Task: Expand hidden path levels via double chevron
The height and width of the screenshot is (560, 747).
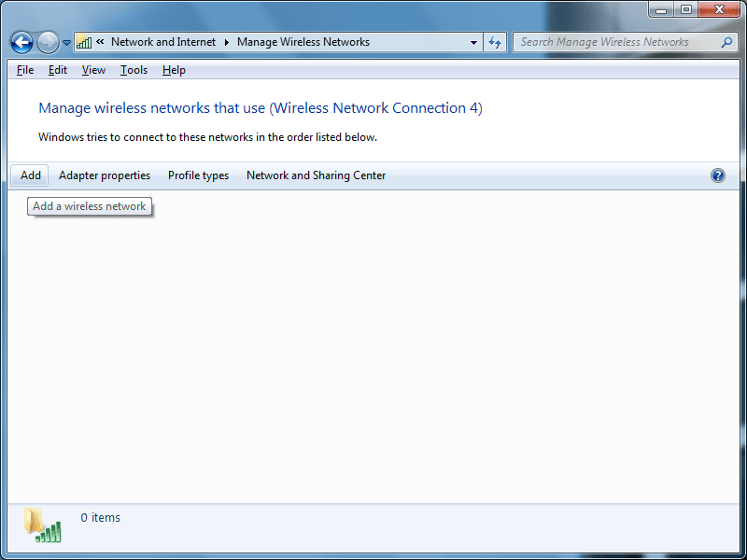Action: coord(100,42)
